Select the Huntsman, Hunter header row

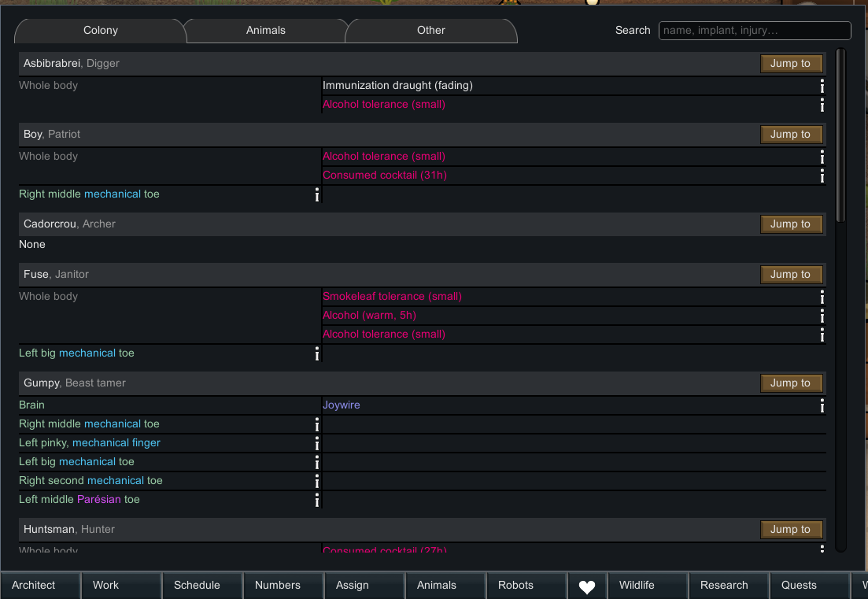point(422,529)
